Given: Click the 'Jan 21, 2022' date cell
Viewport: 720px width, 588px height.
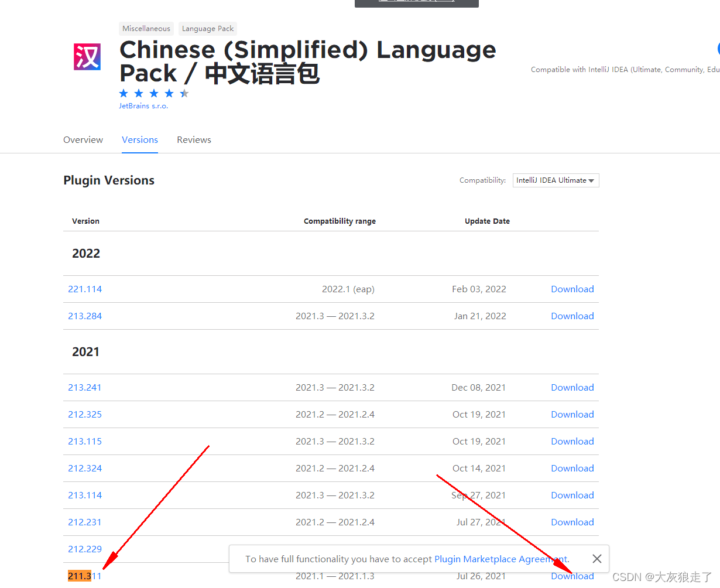Looking at the screenshot, I should pos(480,316).
